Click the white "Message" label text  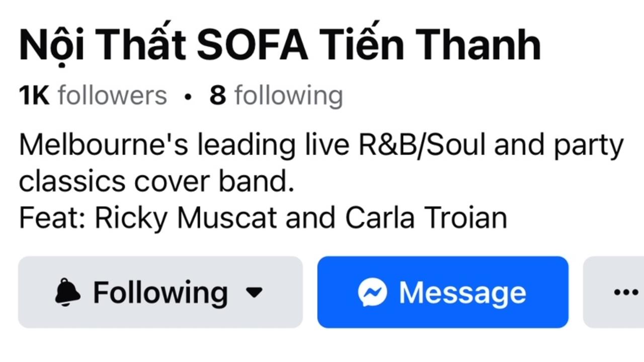(462, 293)
